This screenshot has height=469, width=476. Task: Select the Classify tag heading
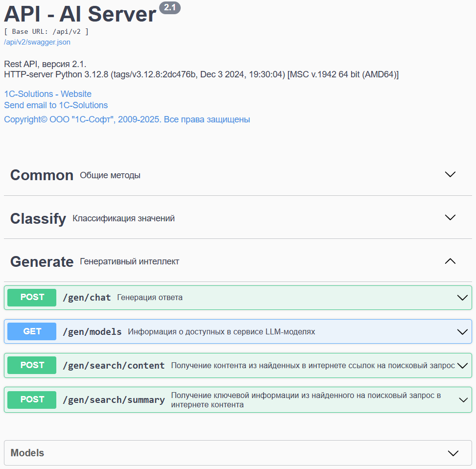(x=38, y=218)
